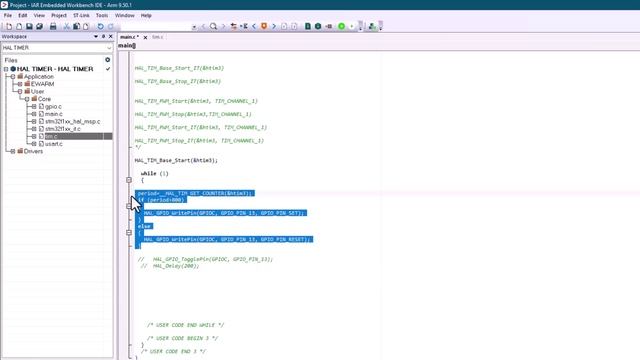Select gpio.c in the workspace tree
The image size is (640, 360).
tap(53, 107)
